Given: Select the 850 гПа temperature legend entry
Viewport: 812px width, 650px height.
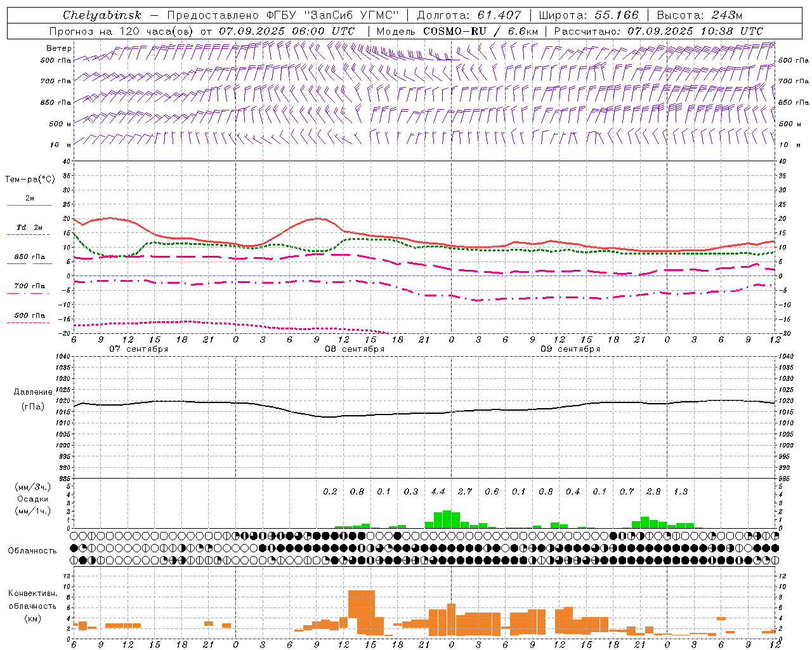Looking at the screenshot, I should (x=29, y=257).
